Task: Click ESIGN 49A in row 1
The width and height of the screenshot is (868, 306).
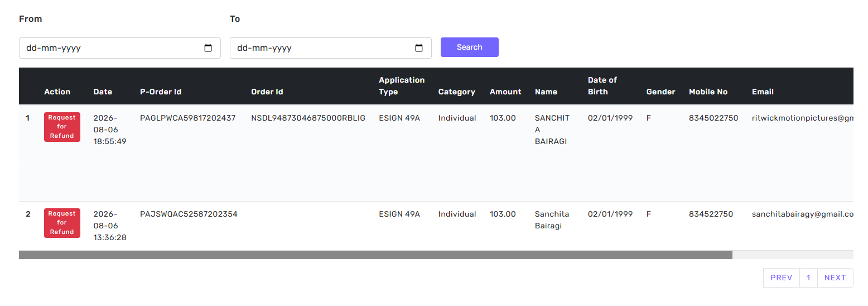Action: (x=399, y=118)
